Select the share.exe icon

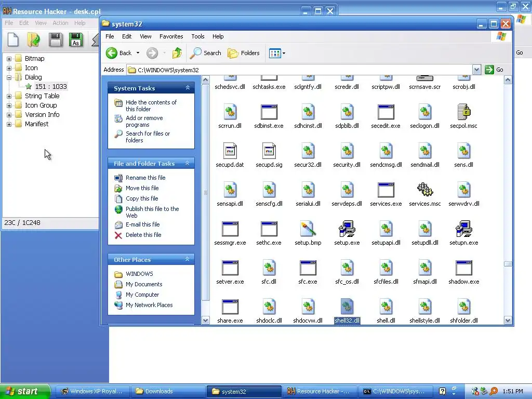pos(230,307)
